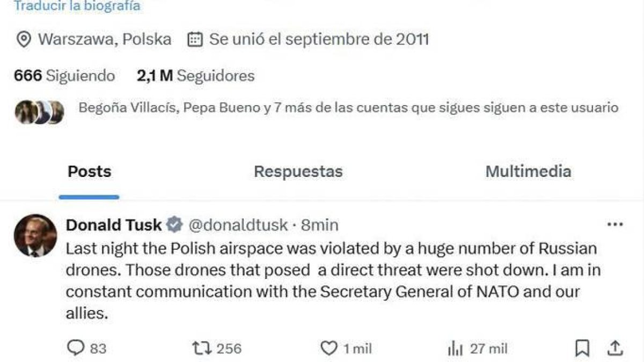Click the verified badge next to Donald Tusk
This screenshot has width=644, height=362.
click(175, 225)
